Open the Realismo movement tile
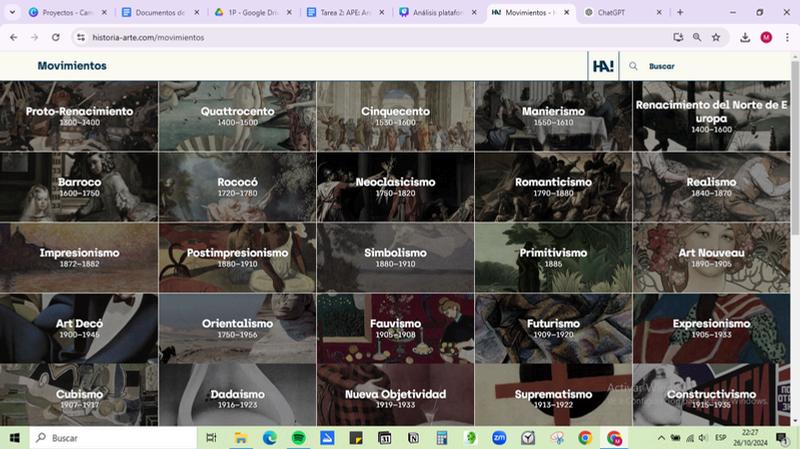 click(711, 187)
